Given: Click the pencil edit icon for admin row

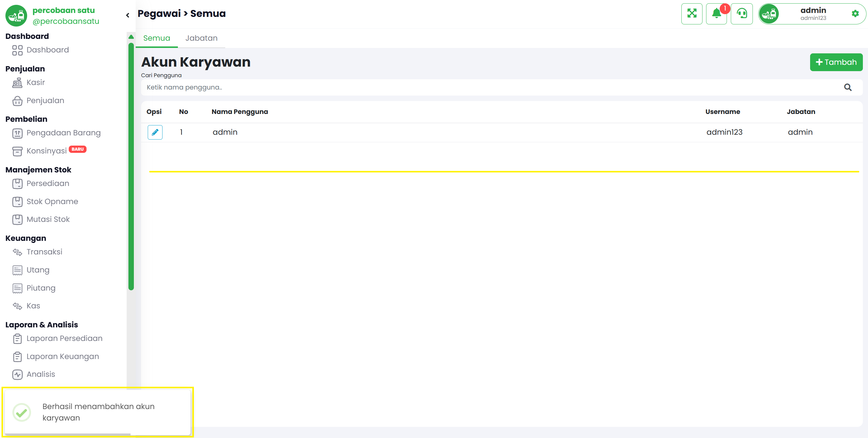Looking at the screenshot, I should point(155,132).
